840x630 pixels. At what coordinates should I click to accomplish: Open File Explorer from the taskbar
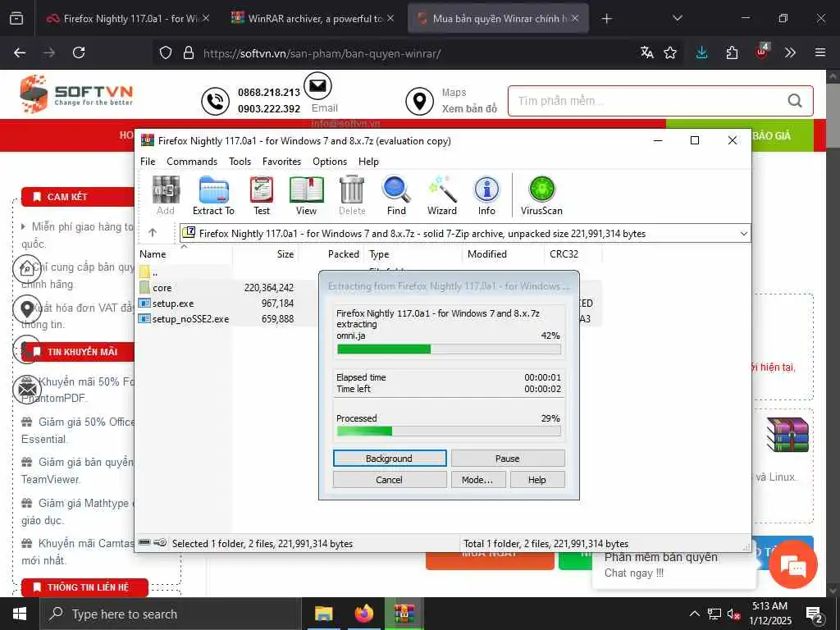tap(323, 614)
